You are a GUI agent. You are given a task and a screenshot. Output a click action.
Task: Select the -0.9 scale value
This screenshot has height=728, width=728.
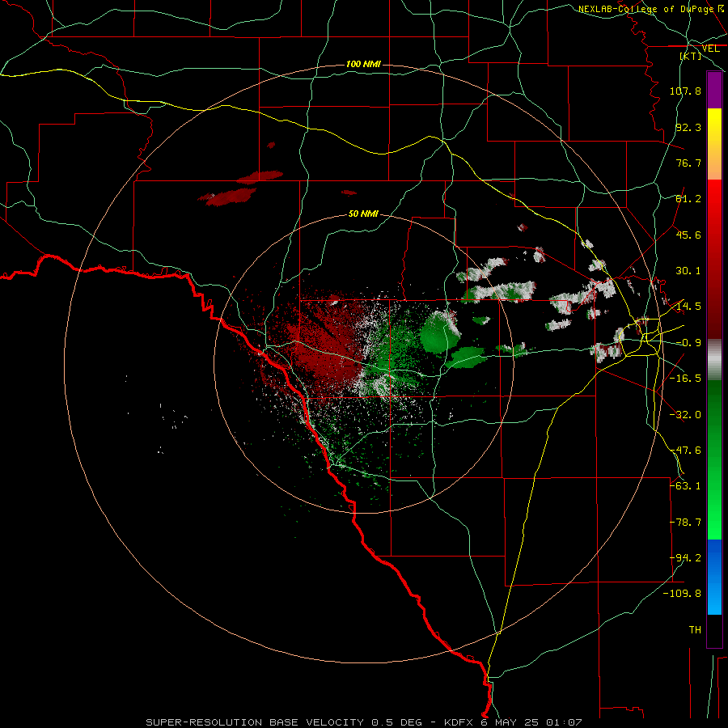coord(688,343)
